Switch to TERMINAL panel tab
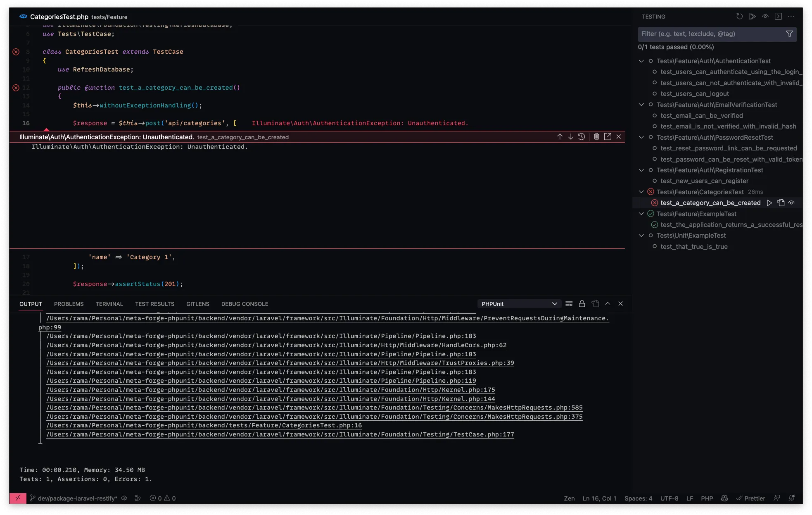The image size is (812, 515). (109, 304)
